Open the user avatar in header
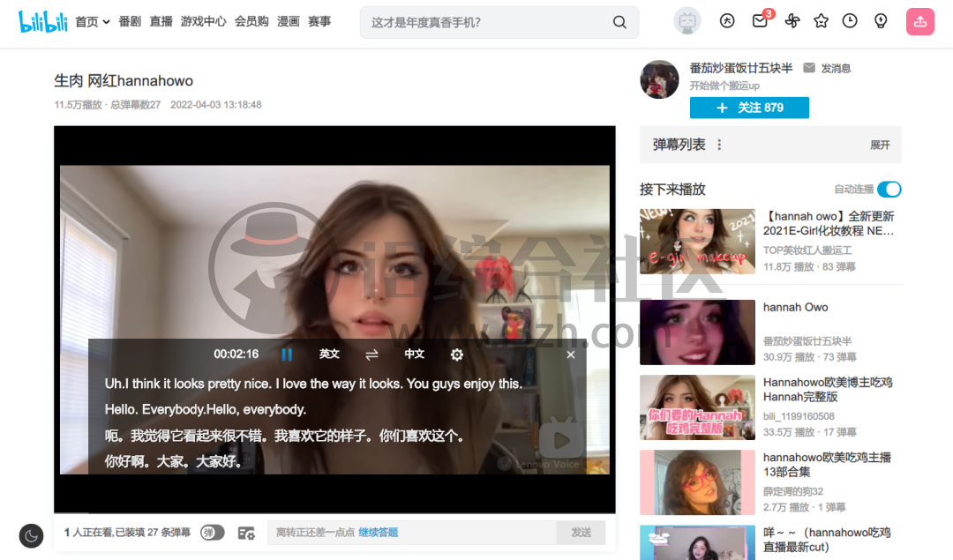 (687, 21)
